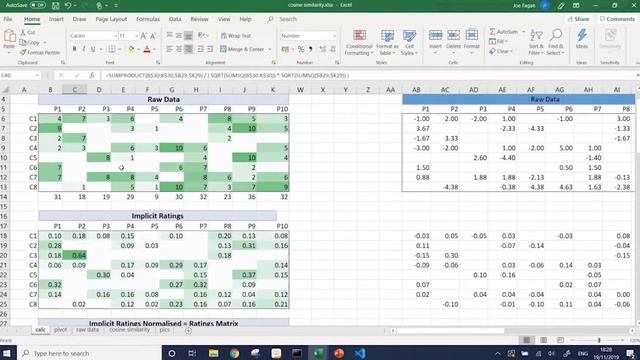Image resolution: width=640 pixels, height=360 pixels.
Task: Save the workbook using the title bar icon
Action: click(x=56, y=5)
